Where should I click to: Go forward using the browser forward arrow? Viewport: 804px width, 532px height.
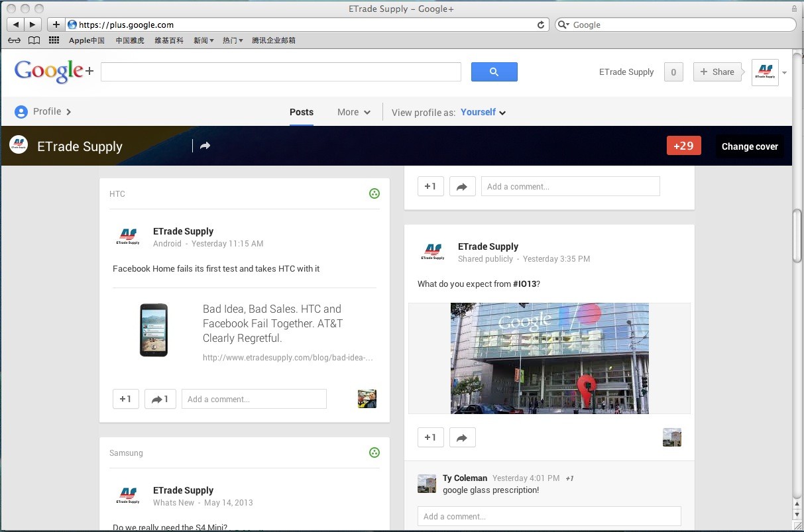33,25
